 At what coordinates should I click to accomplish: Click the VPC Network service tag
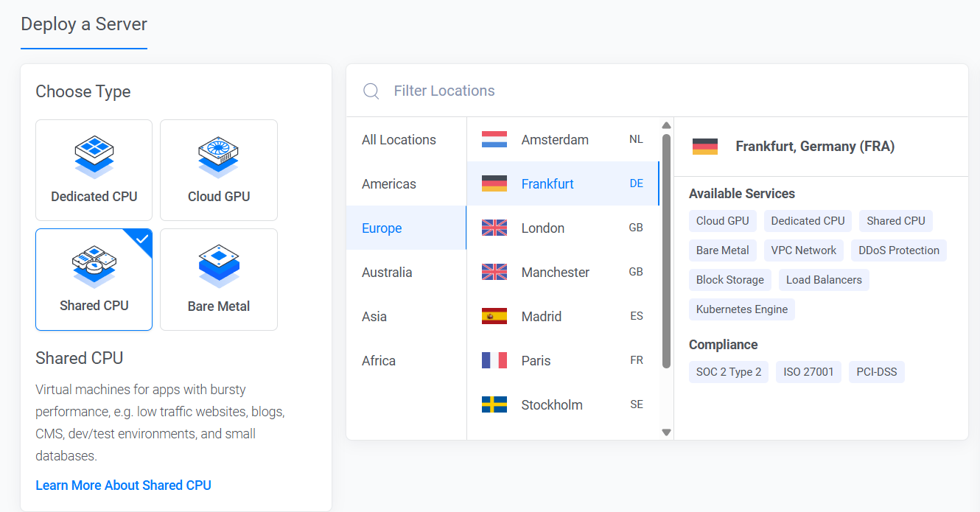(x=804, y=250)
